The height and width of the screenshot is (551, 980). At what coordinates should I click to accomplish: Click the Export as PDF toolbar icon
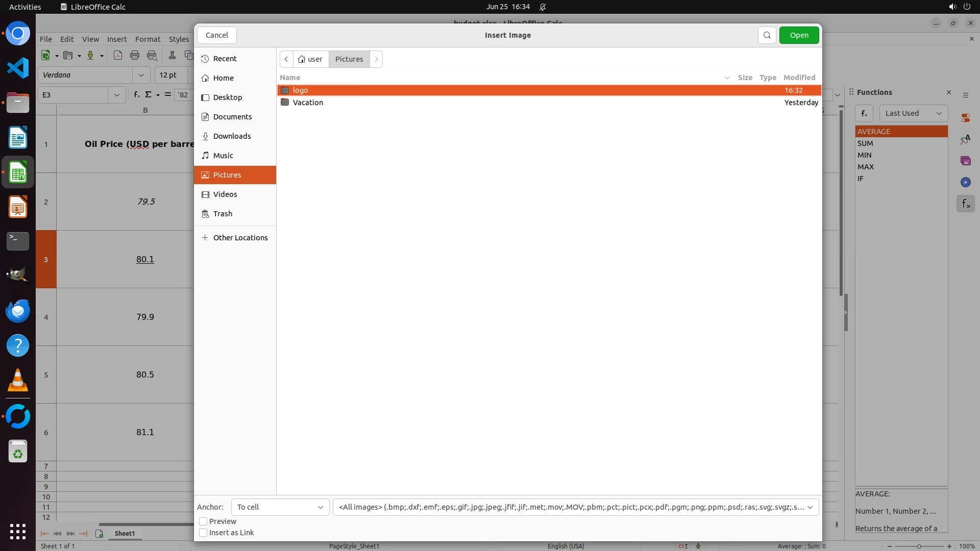118,56
